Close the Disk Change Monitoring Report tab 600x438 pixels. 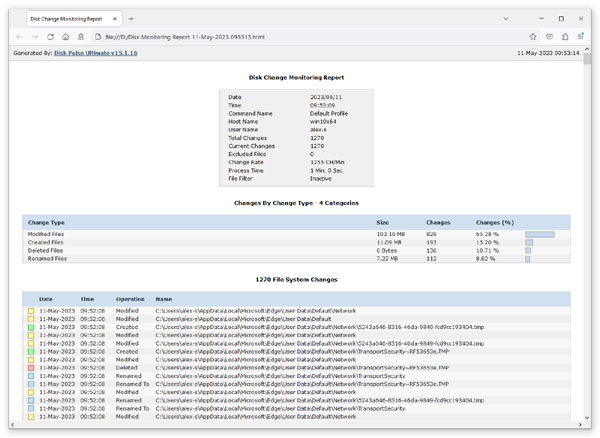click(x=115, y=19)
